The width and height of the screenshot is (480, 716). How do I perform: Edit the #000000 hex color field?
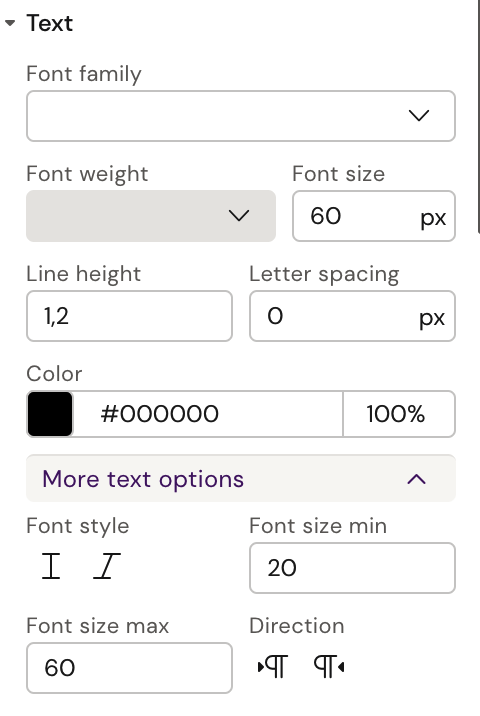coord(208,414)
